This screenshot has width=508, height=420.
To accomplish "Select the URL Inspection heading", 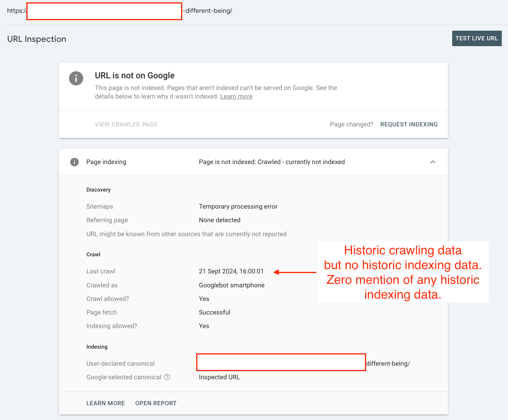I will tap(37, 39).
